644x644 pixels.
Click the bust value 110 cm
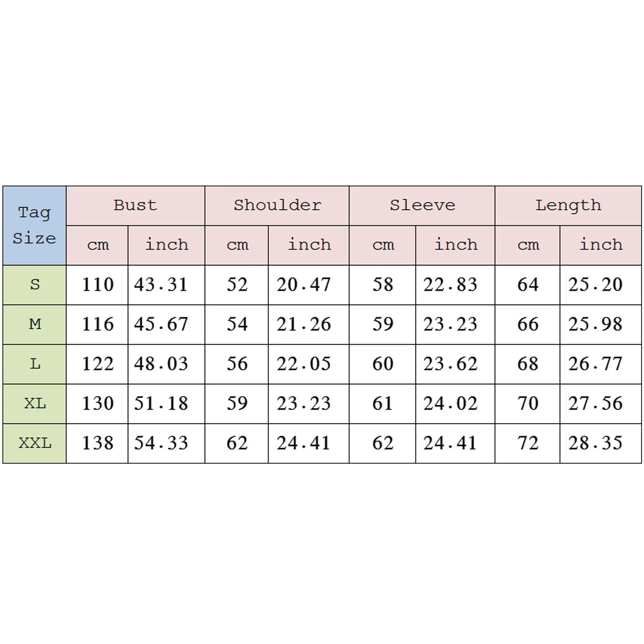tap(97, 285)
